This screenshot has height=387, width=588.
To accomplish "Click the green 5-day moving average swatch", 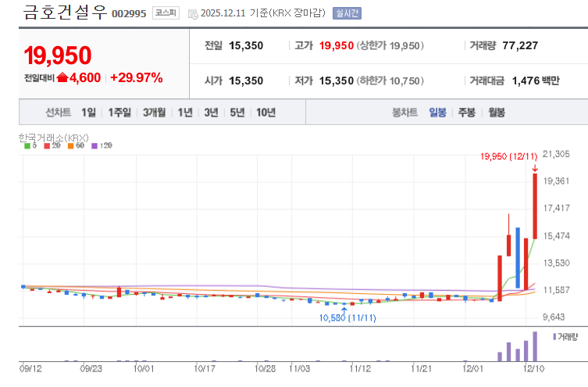I will [x=27, y=145].
